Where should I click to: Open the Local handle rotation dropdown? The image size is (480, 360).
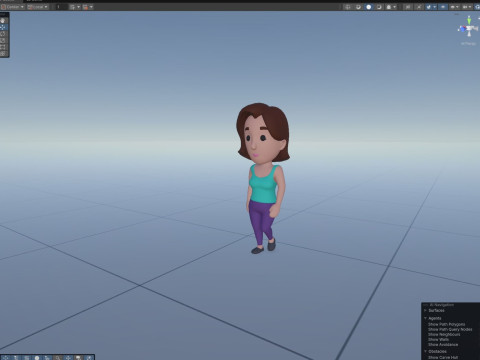[38, 7]
